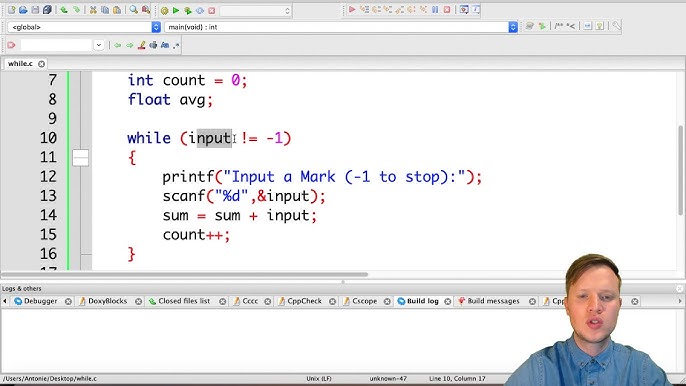
Task: Click the Cut scissors icon
Action: [93, 10]
